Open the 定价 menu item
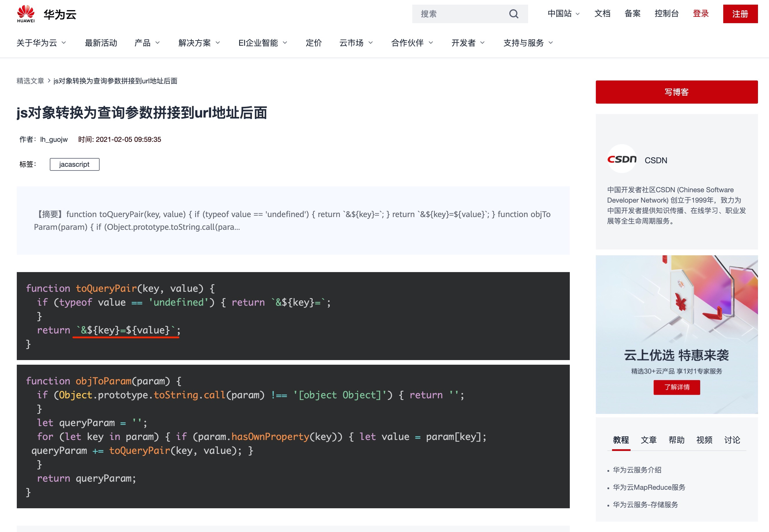The height and width of the screenshot is (532, 769). point(313,43)
